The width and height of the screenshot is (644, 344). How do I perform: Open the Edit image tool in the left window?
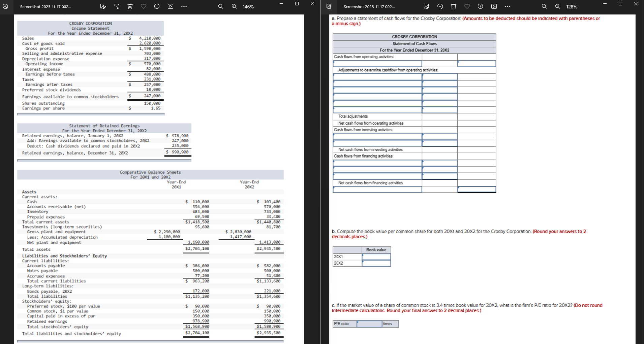pos(103,6)
